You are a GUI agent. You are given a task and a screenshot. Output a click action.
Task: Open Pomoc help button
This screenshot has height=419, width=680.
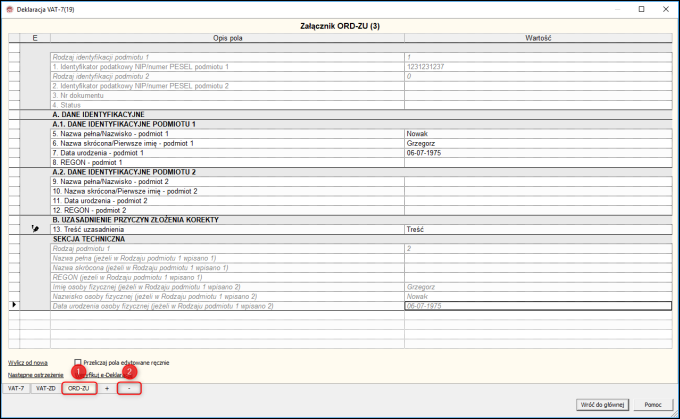coord(653,404)
